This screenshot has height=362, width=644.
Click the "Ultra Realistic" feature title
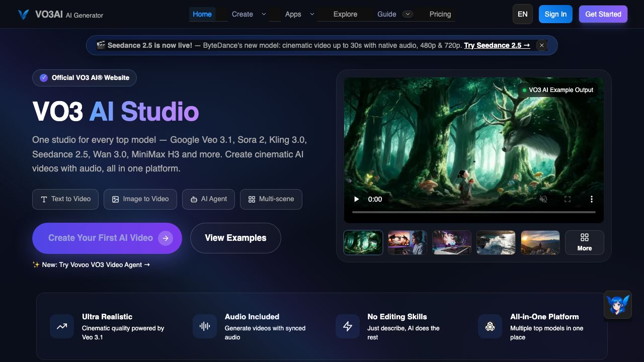tap(107, 317)
